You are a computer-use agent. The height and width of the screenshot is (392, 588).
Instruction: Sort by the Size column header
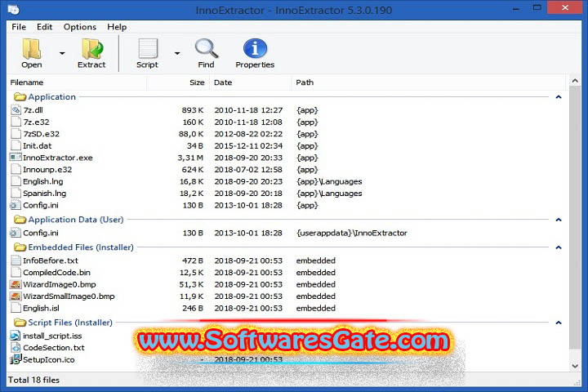click(x=178, y=82)
